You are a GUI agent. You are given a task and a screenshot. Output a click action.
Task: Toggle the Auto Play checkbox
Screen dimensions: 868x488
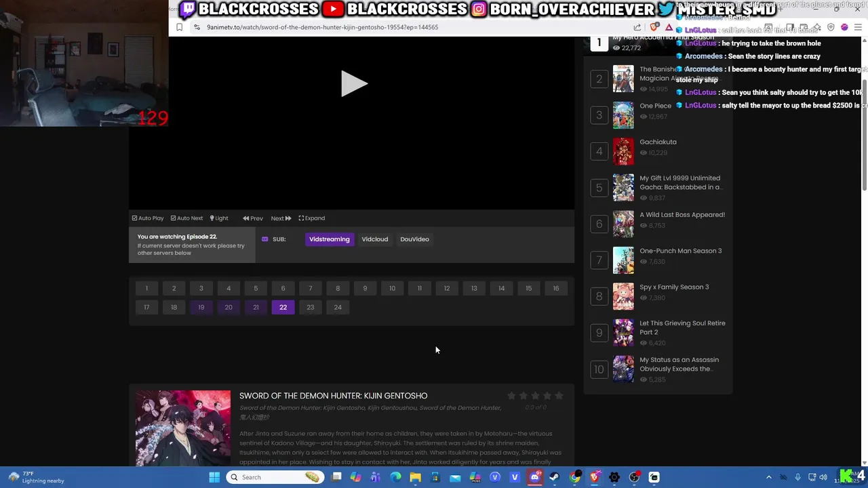[x=148, y=218]
